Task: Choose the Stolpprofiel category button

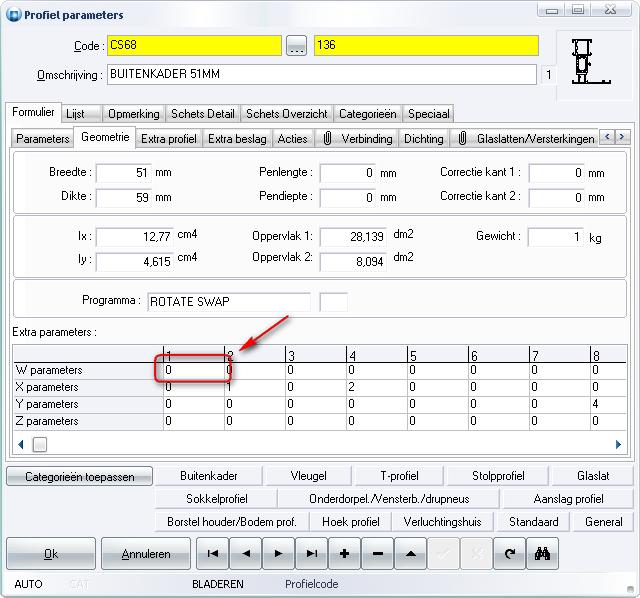Action: 498,476
